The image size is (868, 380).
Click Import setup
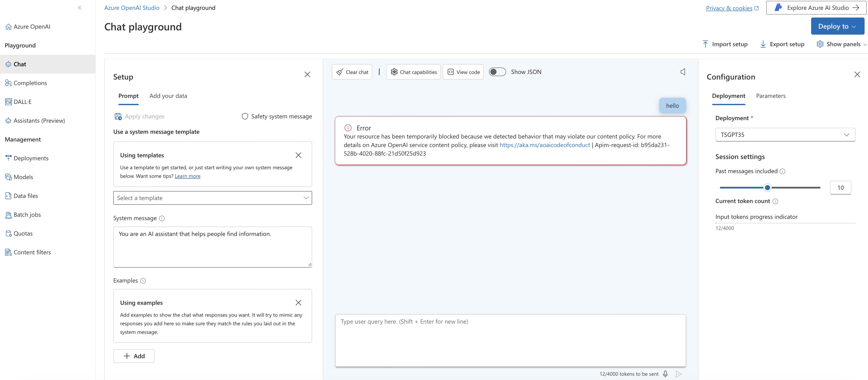click(x=725, y=44)
